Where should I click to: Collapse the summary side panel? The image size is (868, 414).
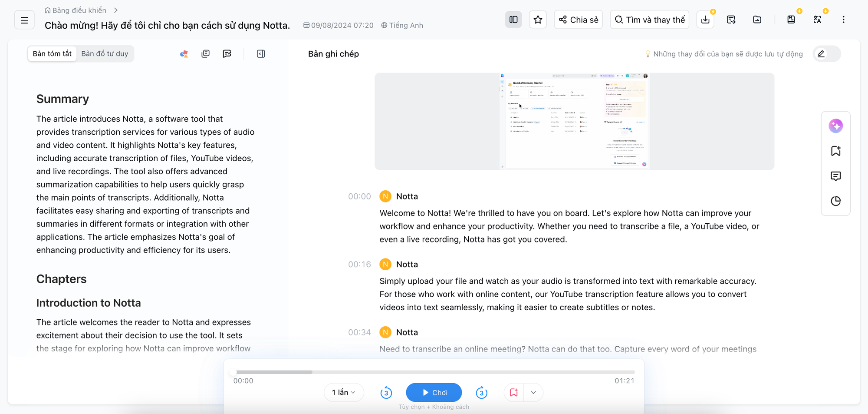[261, 54]
